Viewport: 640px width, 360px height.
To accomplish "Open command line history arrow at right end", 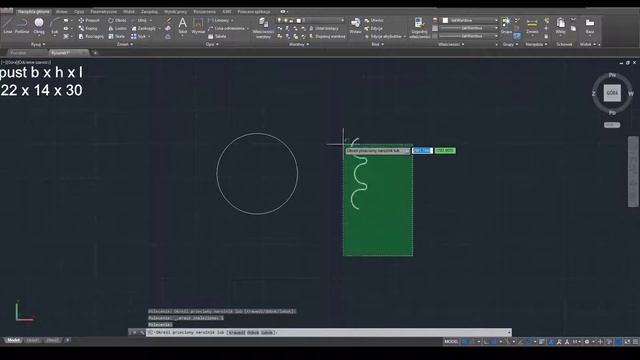I will click(x=509, y=332).
